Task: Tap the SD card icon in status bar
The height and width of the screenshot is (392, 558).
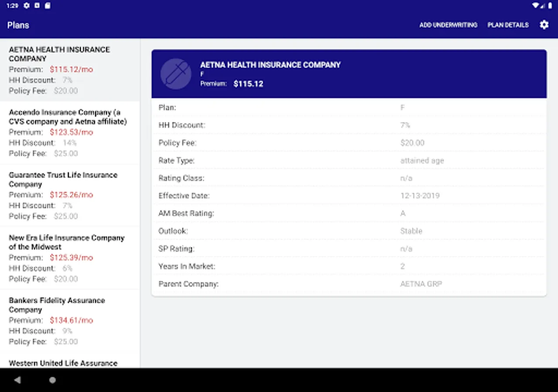Action: point(48,6)
